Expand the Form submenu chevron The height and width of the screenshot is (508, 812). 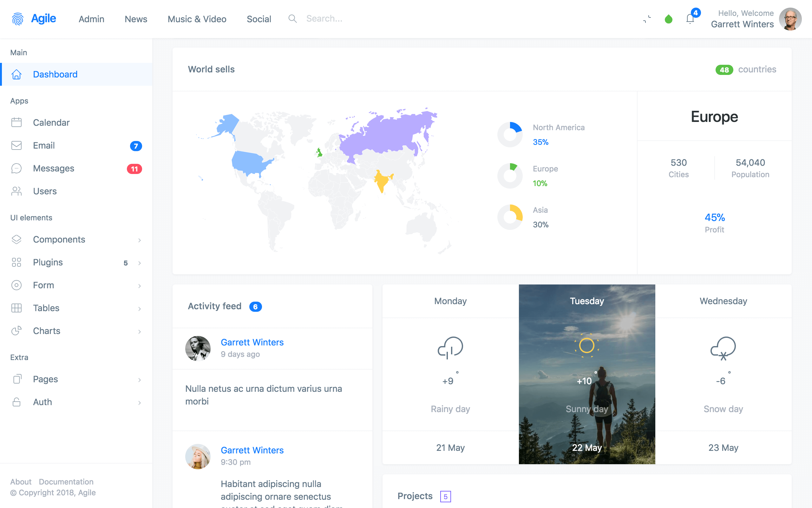(140, 285)
